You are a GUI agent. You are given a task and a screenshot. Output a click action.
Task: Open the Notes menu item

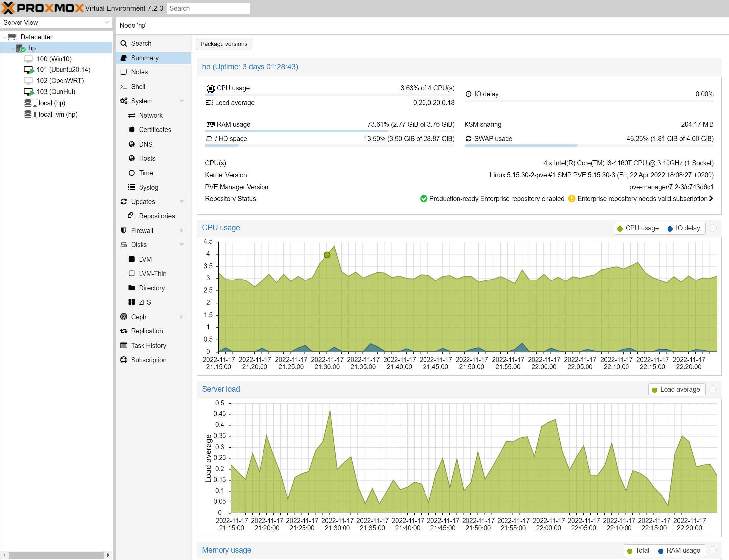pyautogui.click(x=139, y=72)
